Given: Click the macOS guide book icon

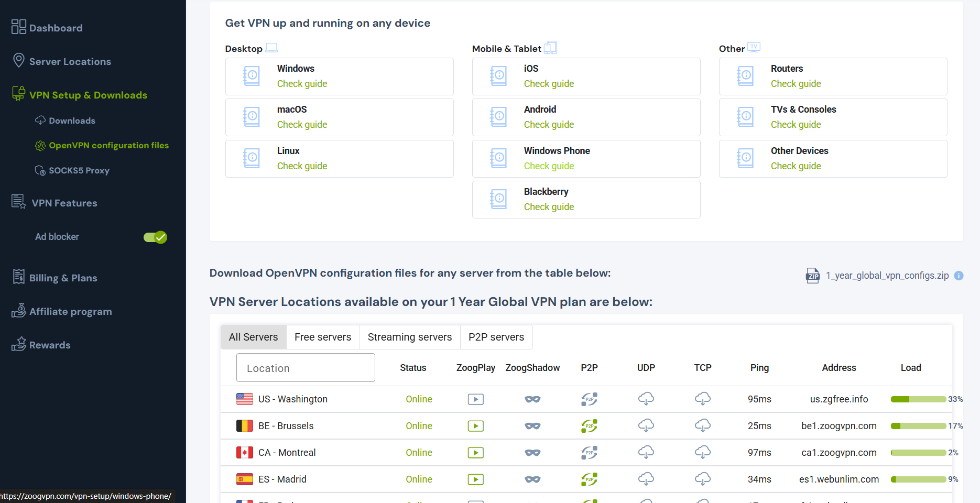Looking at the screenshot, I should coord(252,117).
